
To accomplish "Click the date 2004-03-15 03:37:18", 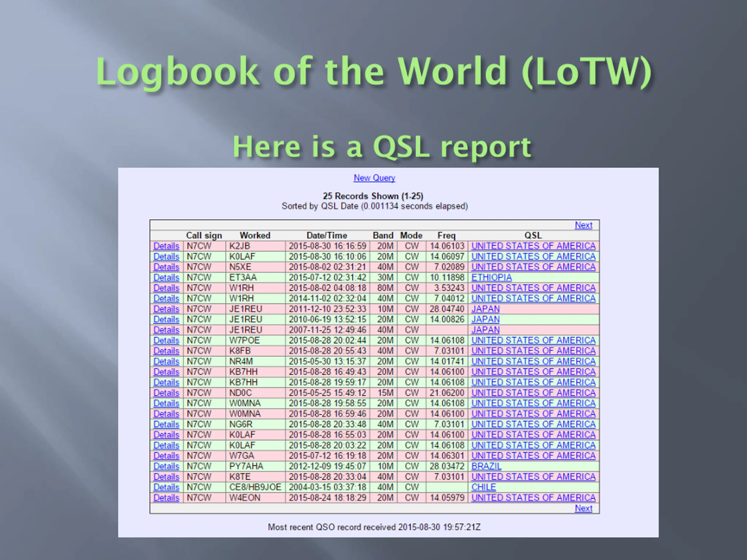I will 328,487.
